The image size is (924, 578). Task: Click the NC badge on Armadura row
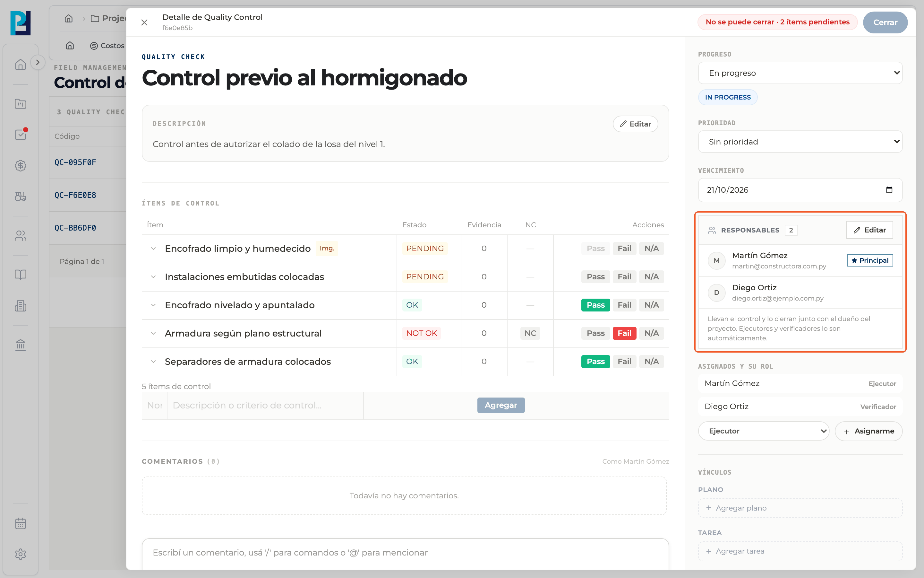tap(530, 333)
